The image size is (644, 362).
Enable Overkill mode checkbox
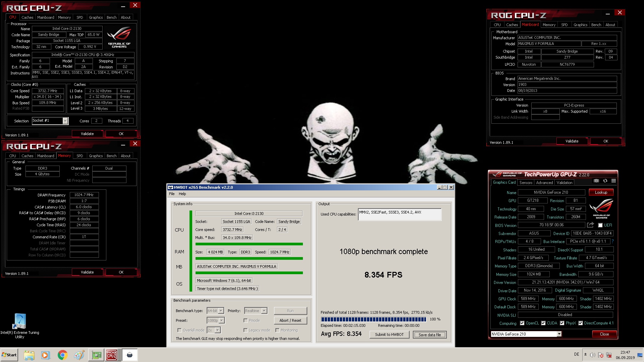click(x=179, y=330)
